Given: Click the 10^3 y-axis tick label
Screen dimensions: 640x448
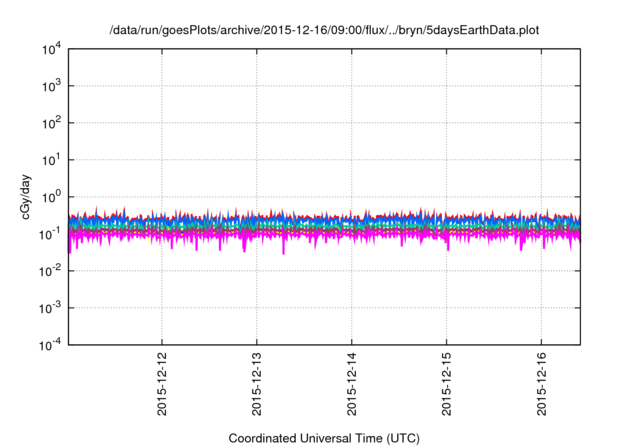Looking at the screenshot, I should (x=51, y=86).
